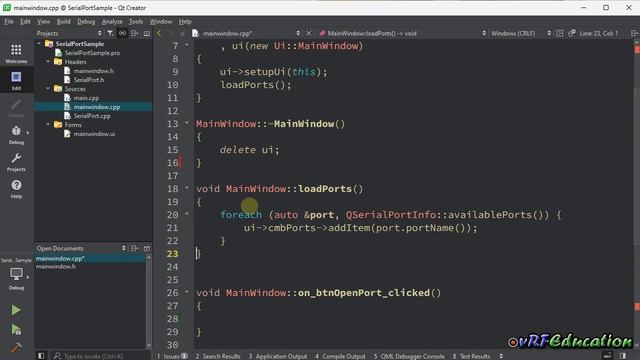Image resolution: width=640 pixels, height=360 pixels.
Task: Fold the MainWindow::loadPorts function at line 18
Action: click(x=187, y=188)
